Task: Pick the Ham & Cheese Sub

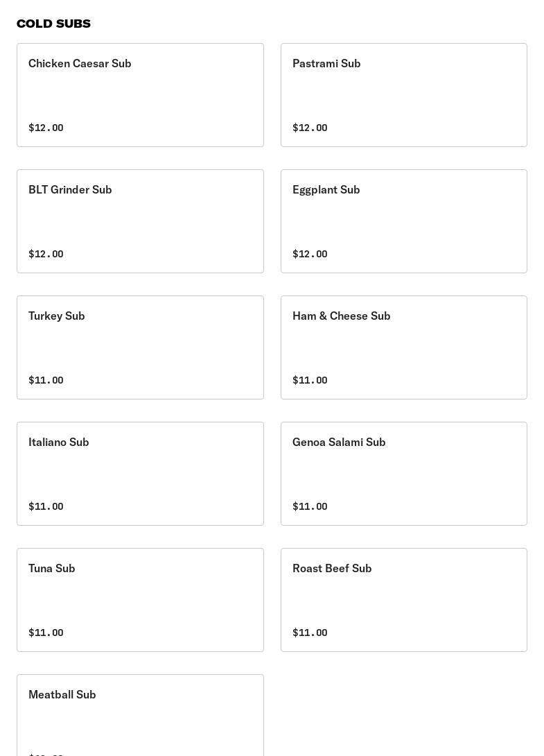Action: click(403, 347)
